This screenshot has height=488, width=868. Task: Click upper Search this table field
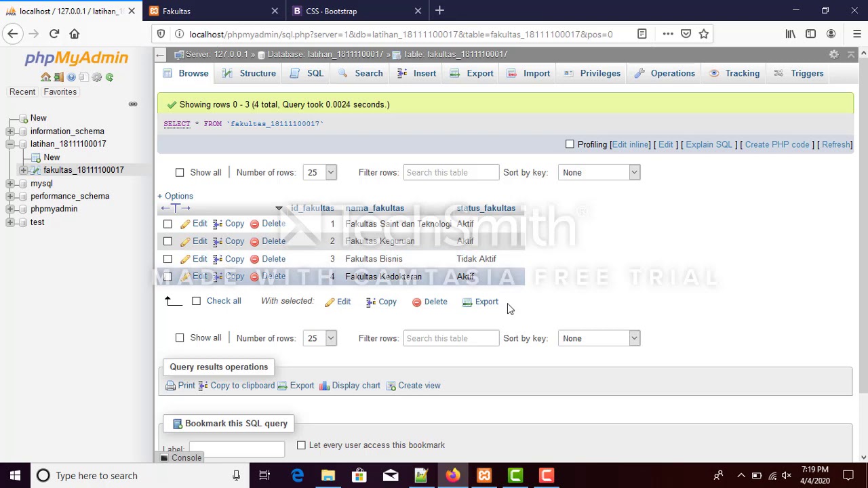click(451, 172)
